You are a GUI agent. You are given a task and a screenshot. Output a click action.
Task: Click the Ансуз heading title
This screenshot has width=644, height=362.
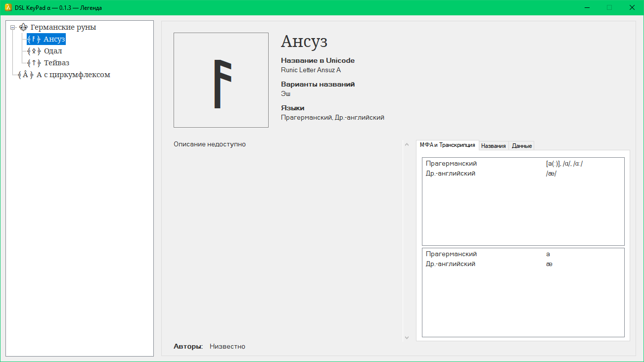(x=304, y=41)
